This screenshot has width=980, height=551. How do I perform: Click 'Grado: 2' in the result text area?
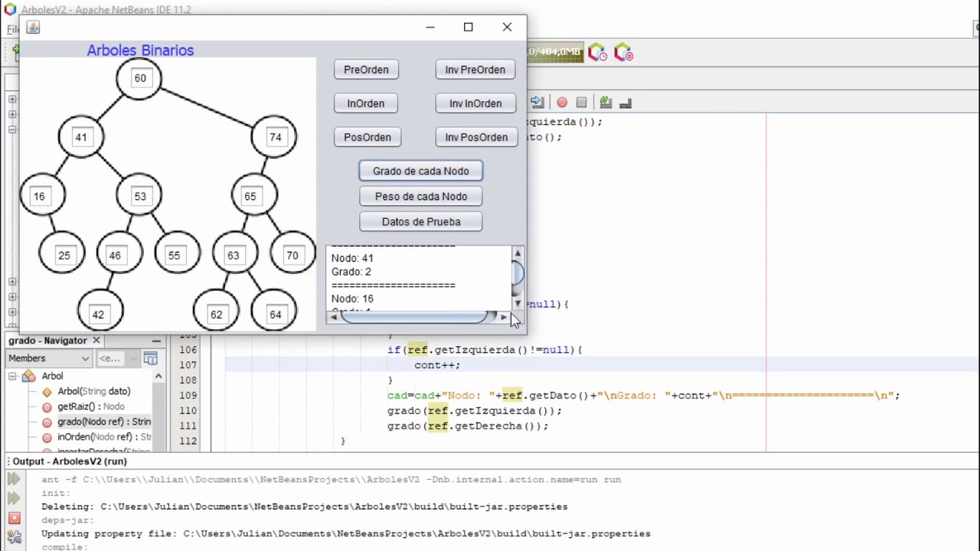point(351,272)
